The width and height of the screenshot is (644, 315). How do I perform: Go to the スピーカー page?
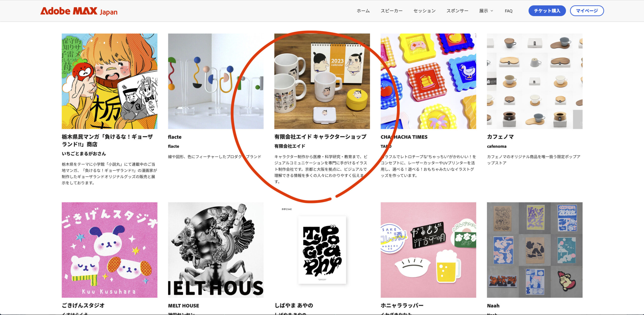pyautogui.click(x=391, y=11)
